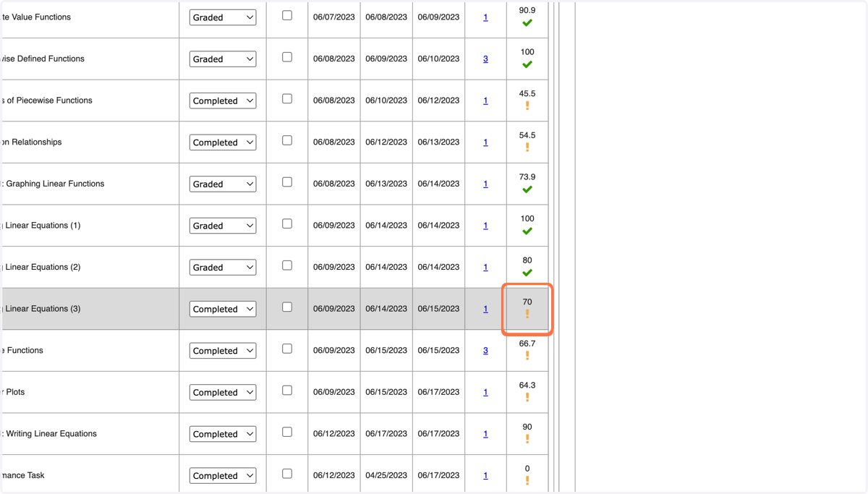The image size is (868, 494).
Task: Check Writing Linear Equations row checkbox
Action: pyautogui.click(x=287, y=432)
